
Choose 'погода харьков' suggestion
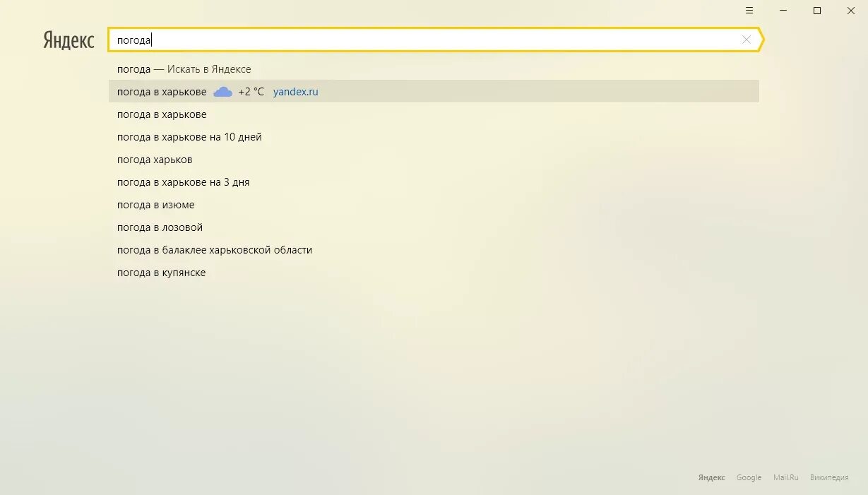click(434, 160)
